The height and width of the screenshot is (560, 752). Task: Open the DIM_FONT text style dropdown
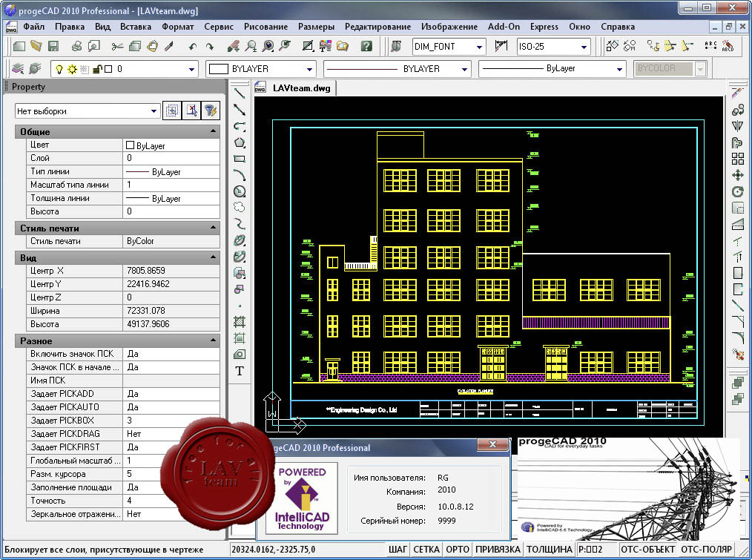[x=479, y=47]
